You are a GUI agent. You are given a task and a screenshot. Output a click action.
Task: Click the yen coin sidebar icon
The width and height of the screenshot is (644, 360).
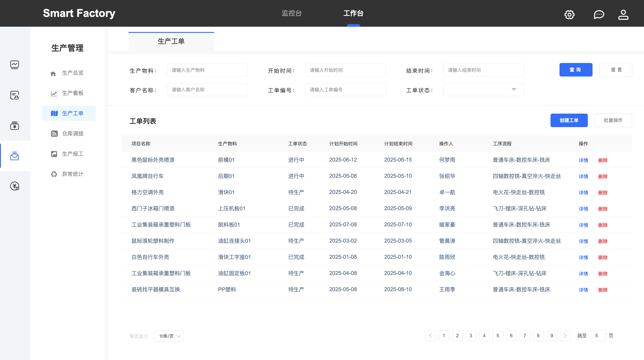click(x=15, y=186)
